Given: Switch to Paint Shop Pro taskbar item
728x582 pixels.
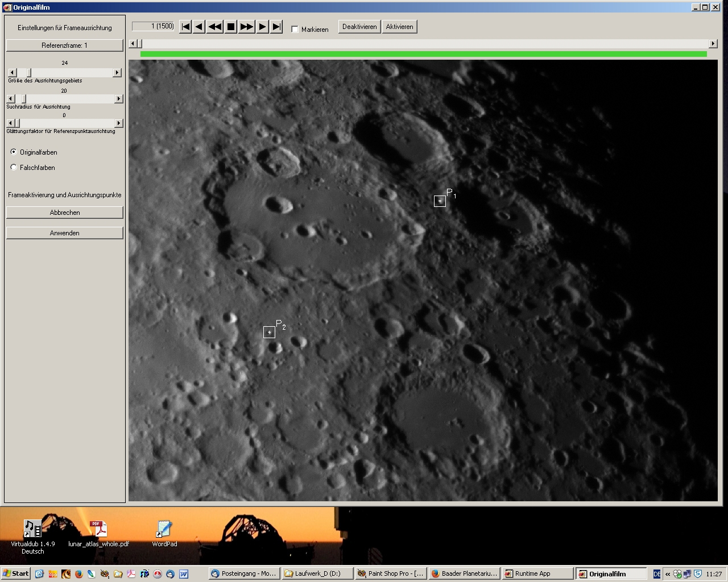Looking at the screenshot, I should 390,573.
